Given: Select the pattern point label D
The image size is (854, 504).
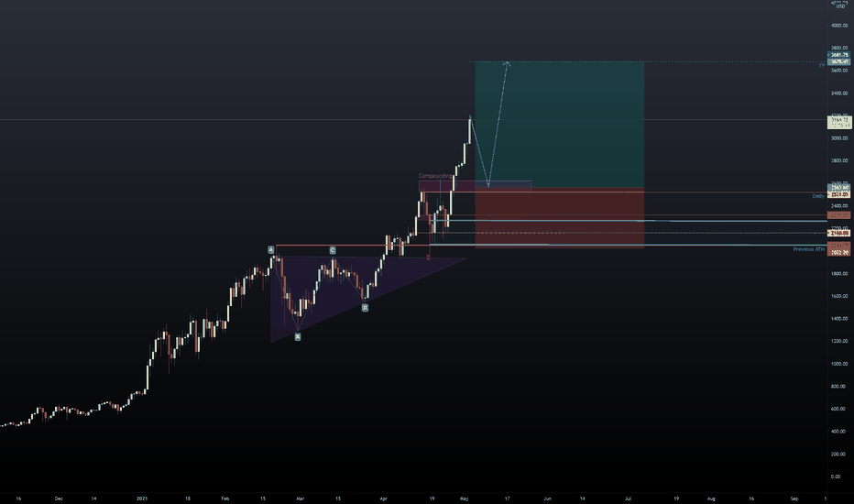Looking at the screenshot, I should point(365,308).
